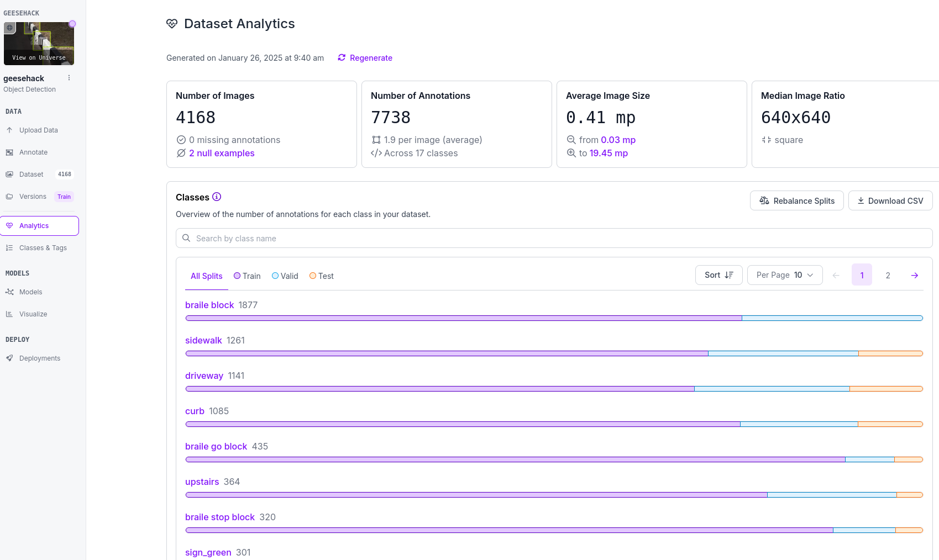
Task: Open the Per Page dropdown
Action: click(785, 275)
